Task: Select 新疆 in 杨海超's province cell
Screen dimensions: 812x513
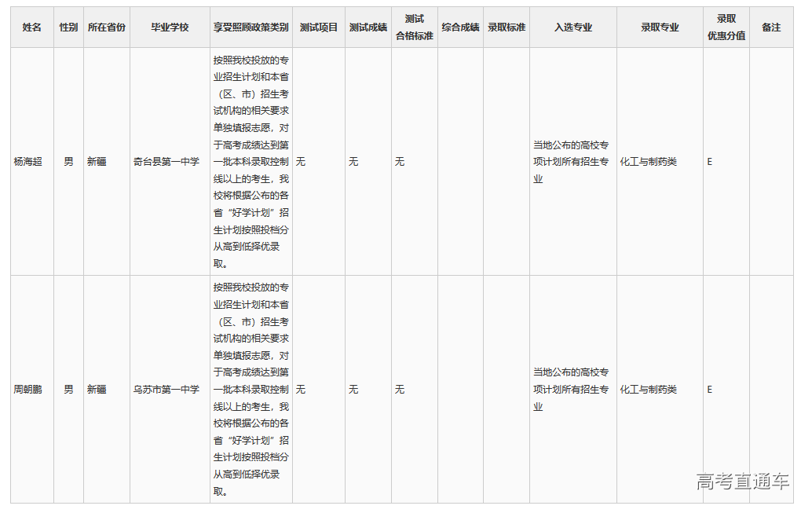Action: (98, 162)
